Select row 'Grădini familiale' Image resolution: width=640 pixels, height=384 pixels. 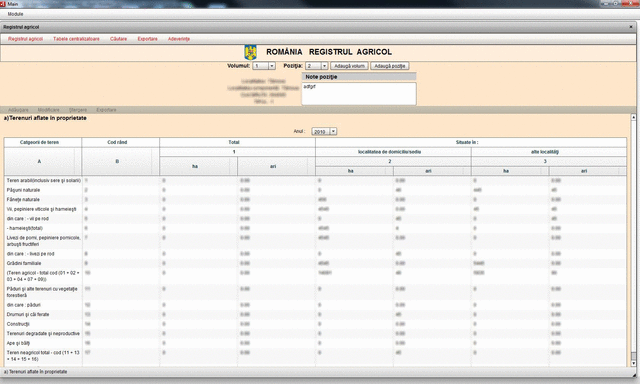pos(315,263)
